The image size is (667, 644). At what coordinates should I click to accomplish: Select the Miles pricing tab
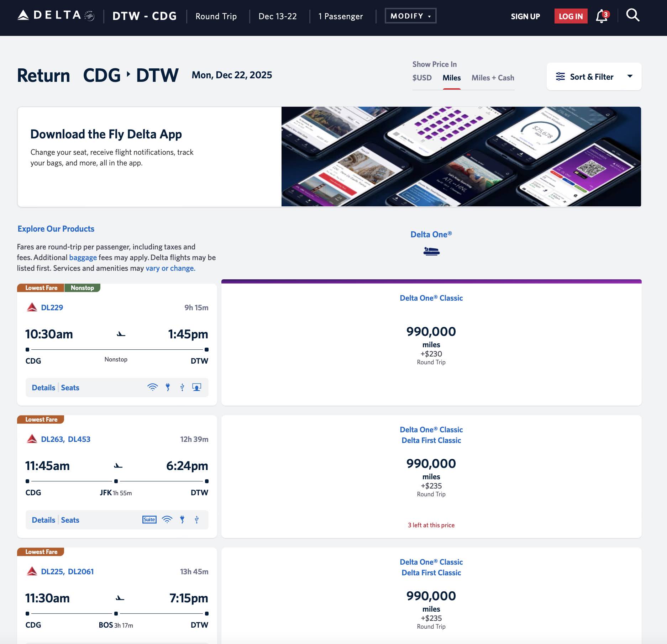451,78
